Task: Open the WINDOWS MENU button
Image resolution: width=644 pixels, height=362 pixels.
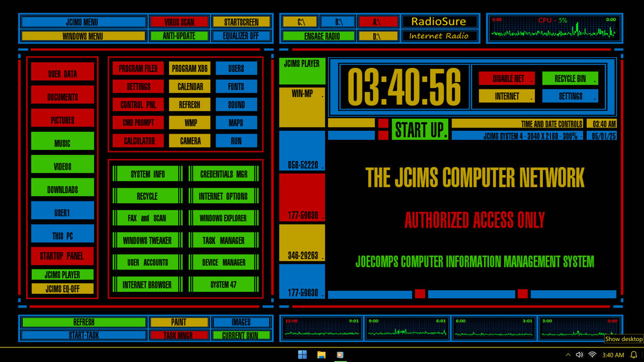Action: [83, 36]
